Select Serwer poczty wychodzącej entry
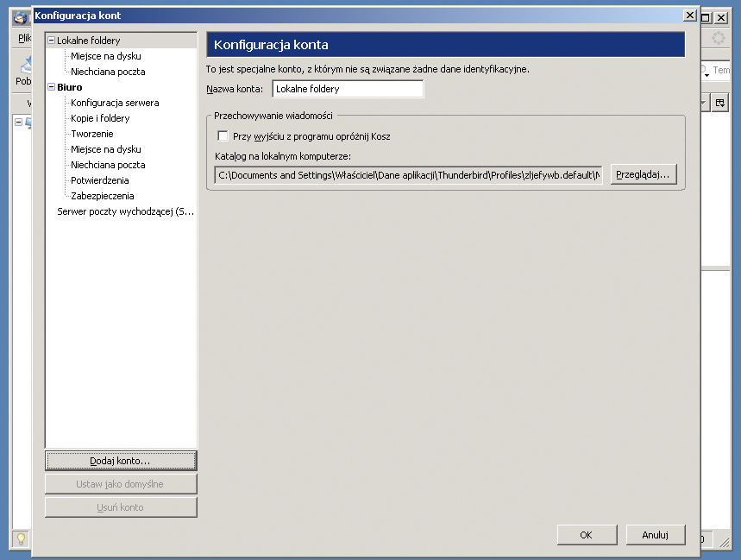 click(125, 211)
